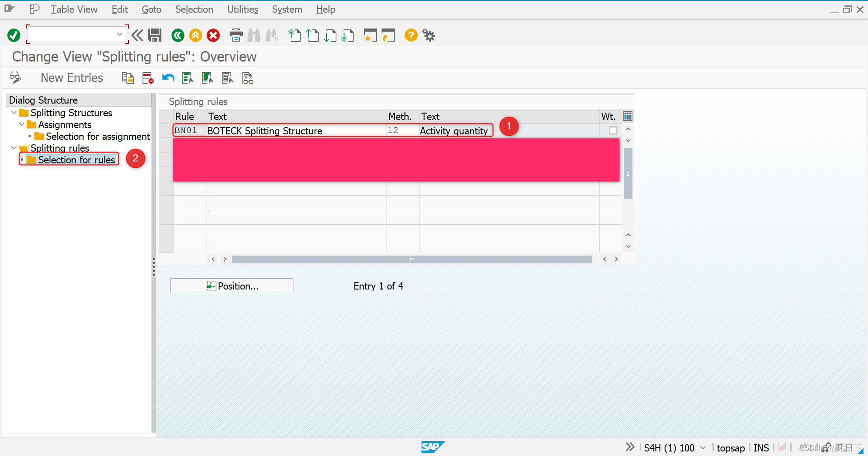
Task: Open Help question mark icon
Action: [x=411, y=35]
